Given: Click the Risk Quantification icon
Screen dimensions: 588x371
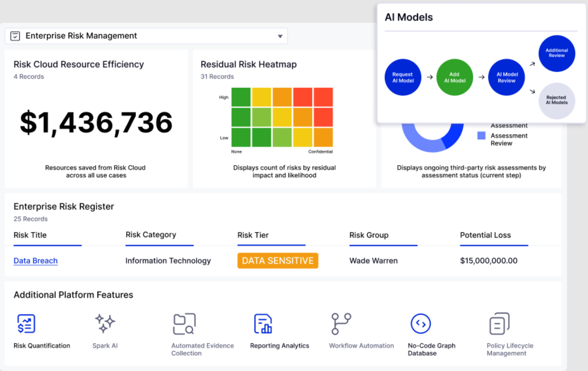Looking at the screenshot, I should pyautogui.click(x=26, y=323).
